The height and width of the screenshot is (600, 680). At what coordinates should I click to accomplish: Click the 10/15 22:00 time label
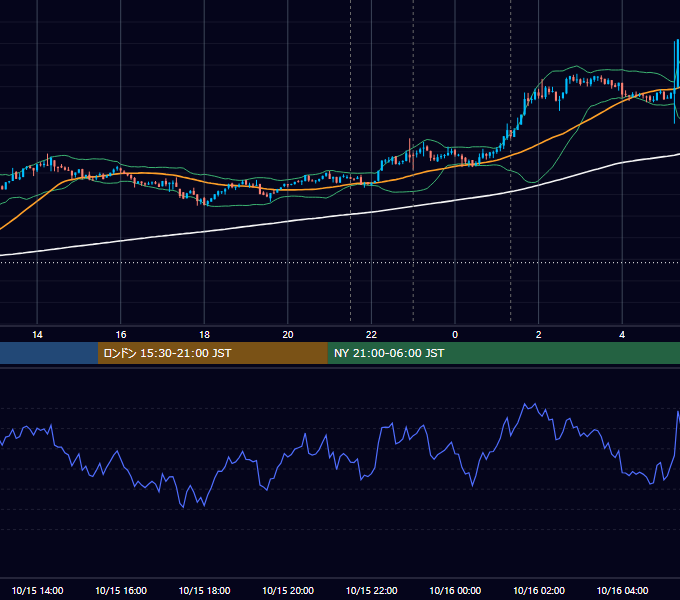click(371, 590)
